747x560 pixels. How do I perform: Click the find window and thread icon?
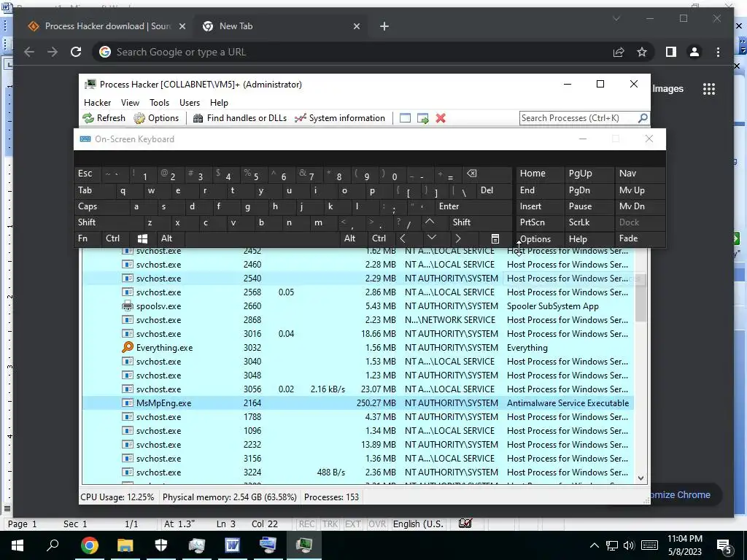(422, 118)
